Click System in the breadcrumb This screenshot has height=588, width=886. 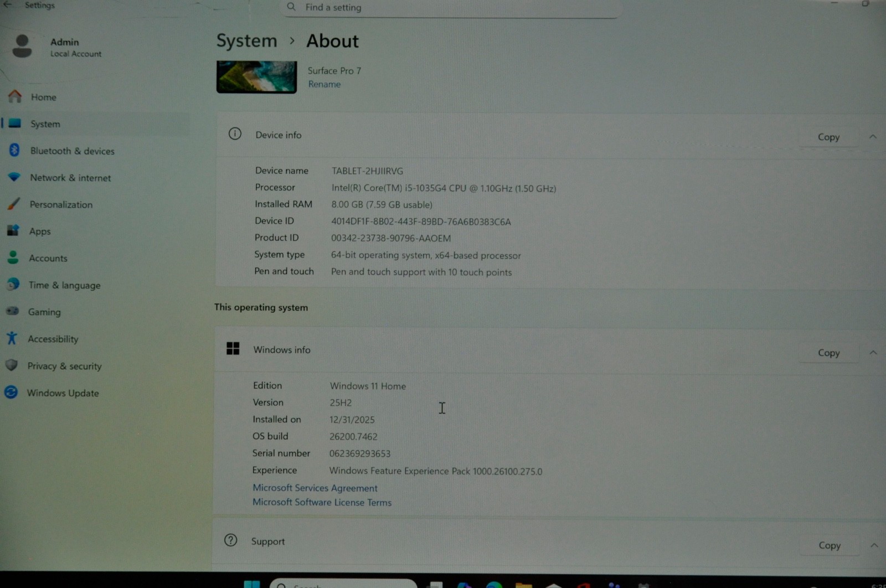coord(246,40)
